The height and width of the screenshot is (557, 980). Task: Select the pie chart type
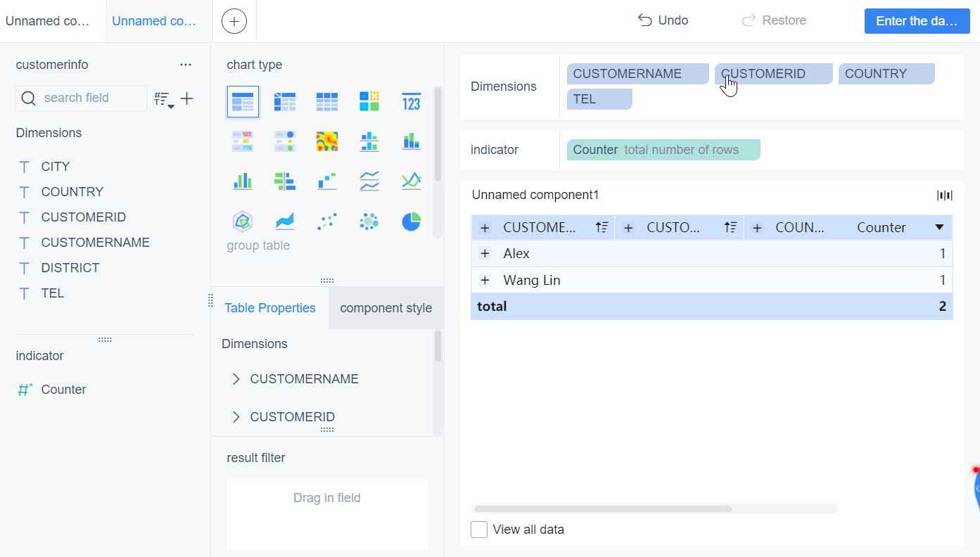[x=412, y=221]
